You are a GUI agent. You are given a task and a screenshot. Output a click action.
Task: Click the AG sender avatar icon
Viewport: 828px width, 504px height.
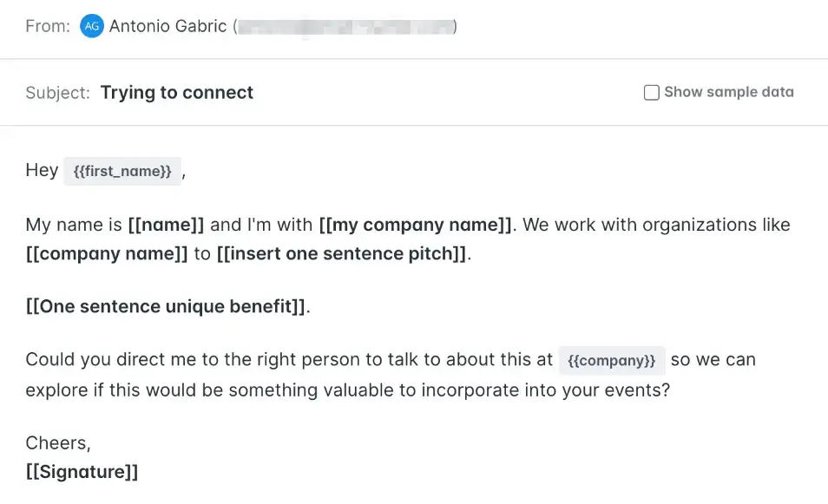[92, 26]
